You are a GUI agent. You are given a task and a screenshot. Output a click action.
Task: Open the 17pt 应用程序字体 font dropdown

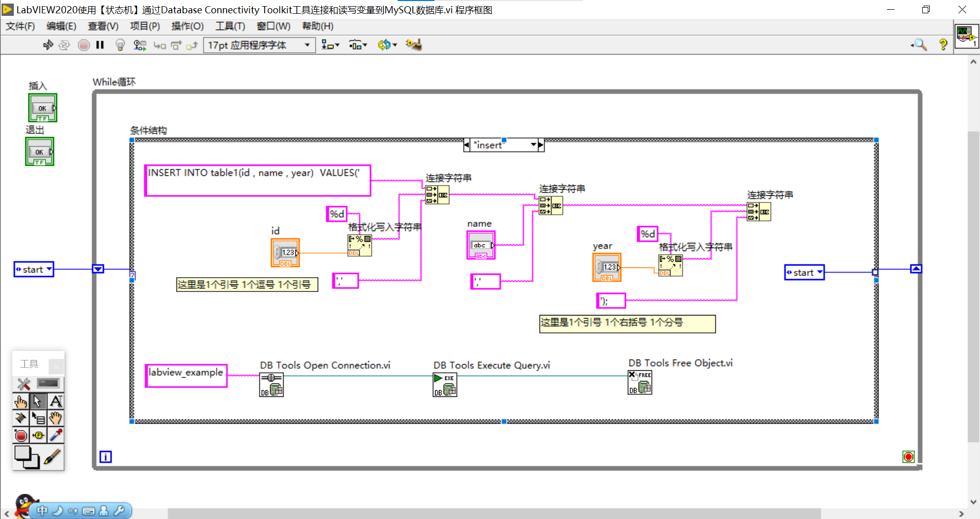307,45
